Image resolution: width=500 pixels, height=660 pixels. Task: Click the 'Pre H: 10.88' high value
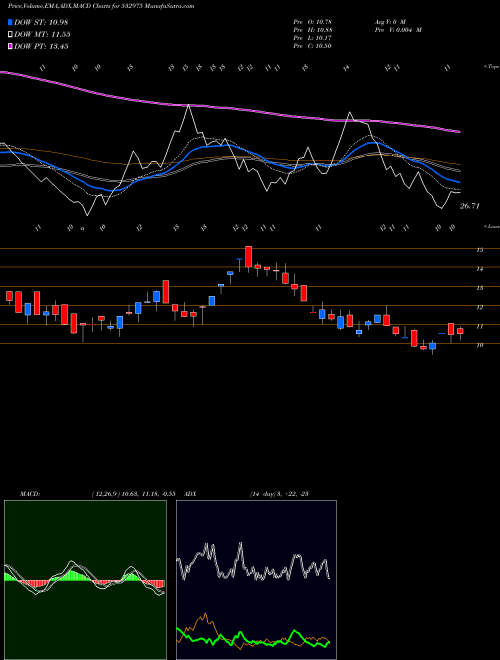(313, 29)
